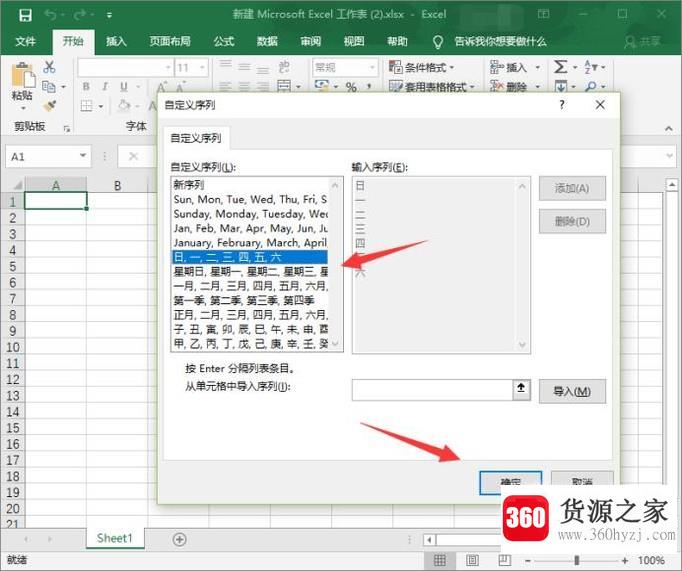Click the Copy icon
Image resolution: width=682 pixels, height=571 pixels.
(49, 87)
